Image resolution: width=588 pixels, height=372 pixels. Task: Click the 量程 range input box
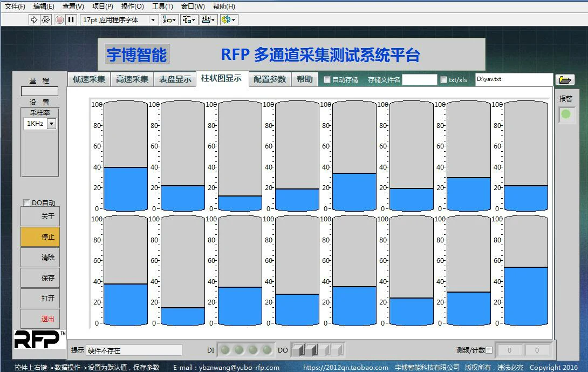39,91
